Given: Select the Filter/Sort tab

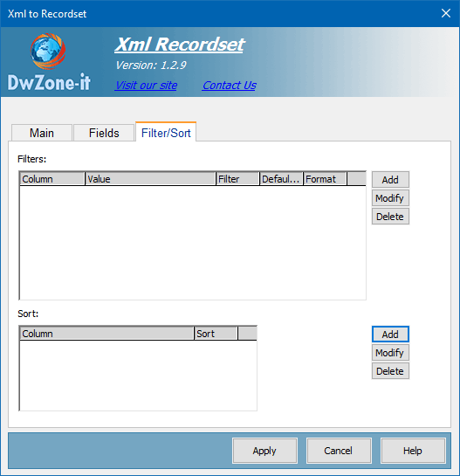Looking at the screenshot, I should (x=166, y=133).
